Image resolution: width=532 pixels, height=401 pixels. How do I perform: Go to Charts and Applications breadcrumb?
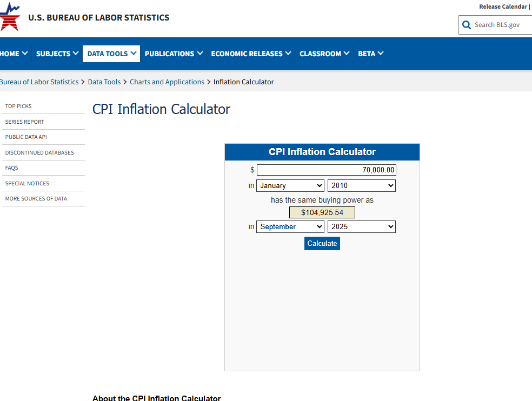tap(167, 82)
